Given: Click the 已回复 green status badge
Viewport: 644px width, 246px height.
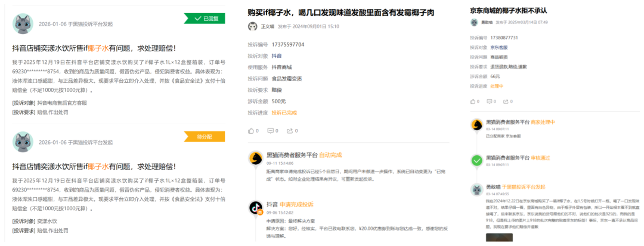Looking at the screenshot, I should point(205,19).
